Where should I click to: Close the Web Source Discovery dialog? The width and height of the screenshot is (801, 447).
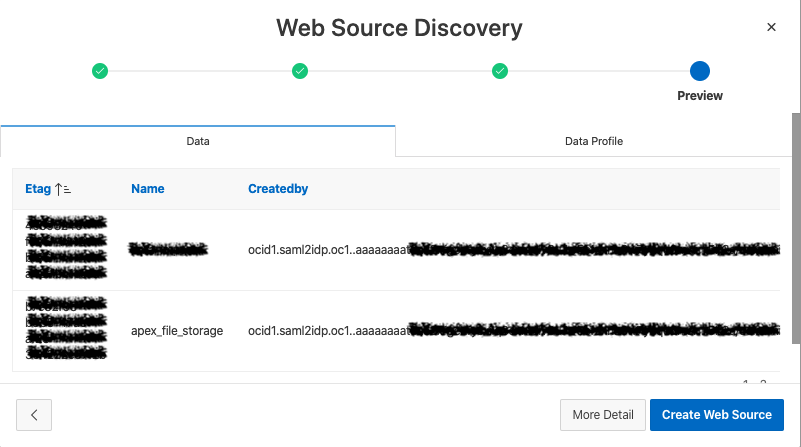771,27
